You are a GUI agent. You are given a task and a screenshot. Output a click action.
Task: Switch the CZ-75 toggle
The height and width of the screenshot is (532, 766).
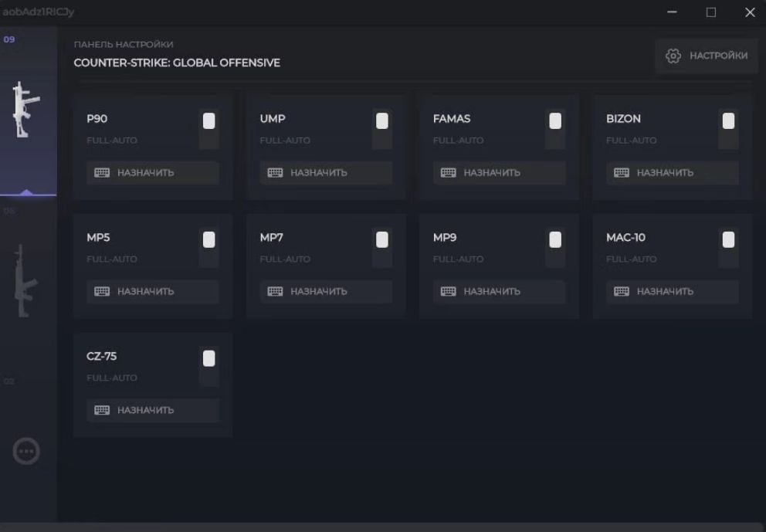[208, 367]
